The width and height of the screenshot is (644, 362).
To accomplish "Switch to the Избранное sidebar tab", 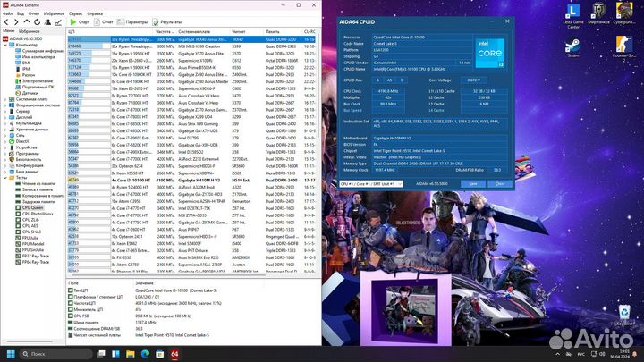I will pos(30,31).
